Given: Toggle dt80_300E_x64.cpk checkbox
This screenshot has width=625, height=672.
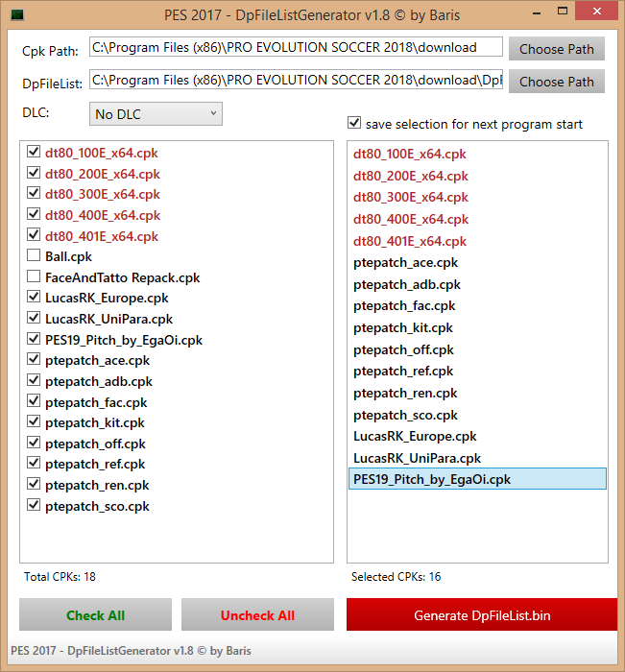Looking at the screenshot, I should click(34, 193).
